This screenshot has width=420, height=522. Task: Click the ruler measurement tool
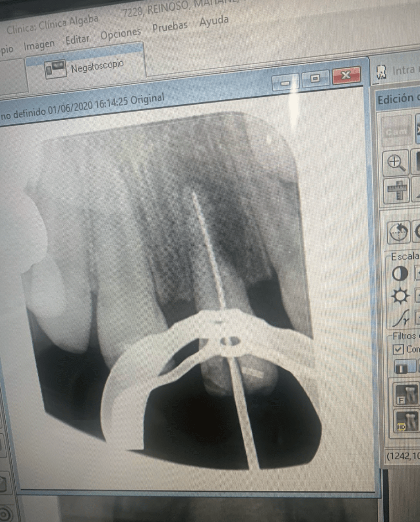pos(396,190)
